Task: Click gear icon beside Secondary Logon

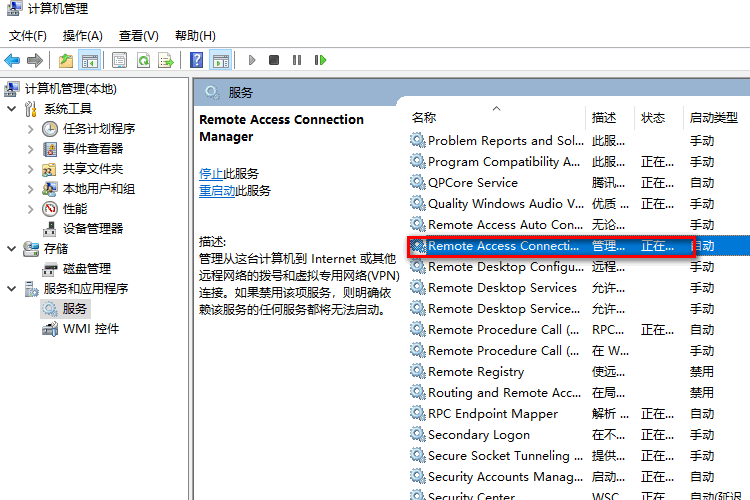Action: click(x=418, y=434)
